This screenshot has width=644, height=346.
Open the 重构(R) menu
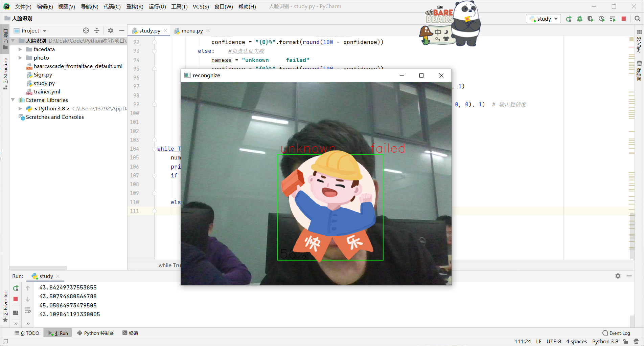tap(135, 6)
